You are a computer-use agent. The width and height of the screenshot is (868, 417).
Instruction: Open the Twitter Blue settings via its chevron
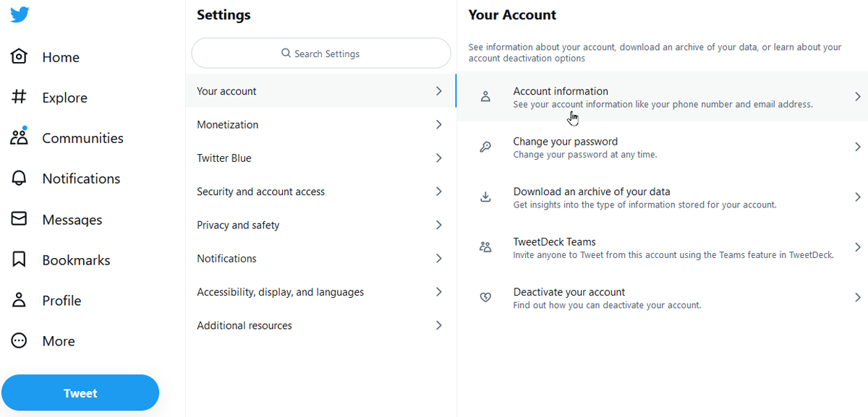click(x=438, y=158)
